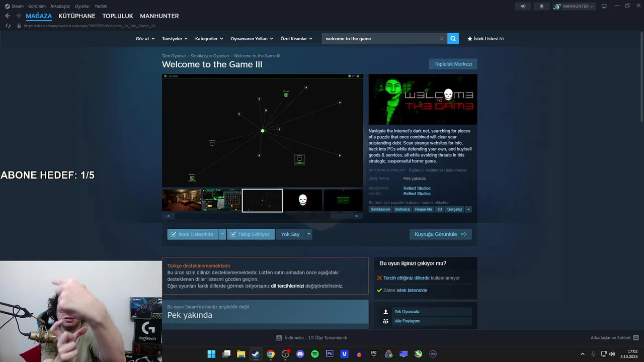Screen dimensions: 644x362
Task: Open the Göz at dropdown menu
Action: [145, 39]
